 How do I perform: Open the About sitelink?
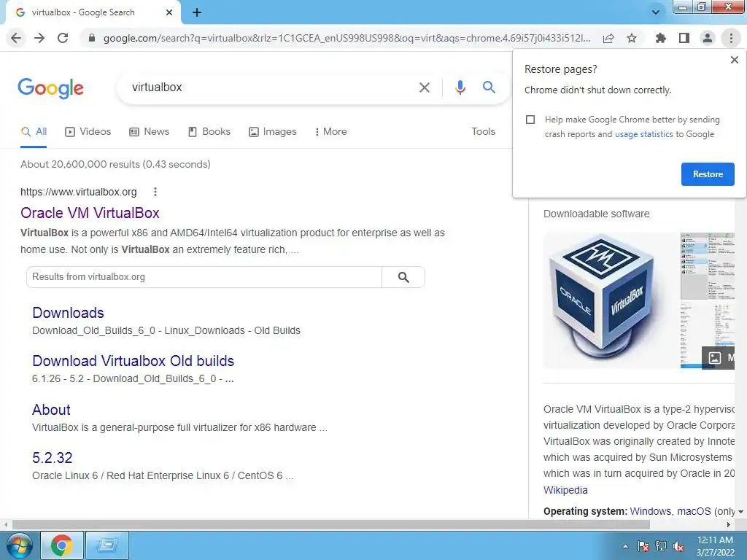point(52,410)
